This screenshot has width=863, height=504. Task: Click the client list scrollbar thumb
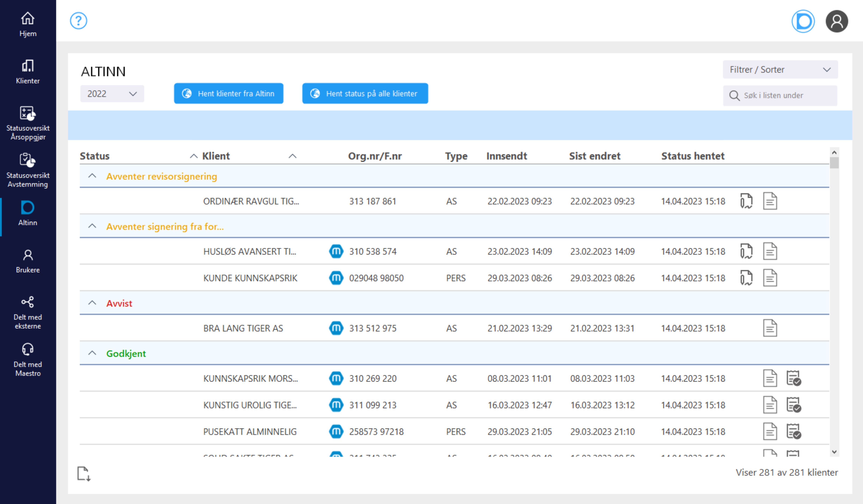coord(834,163)
